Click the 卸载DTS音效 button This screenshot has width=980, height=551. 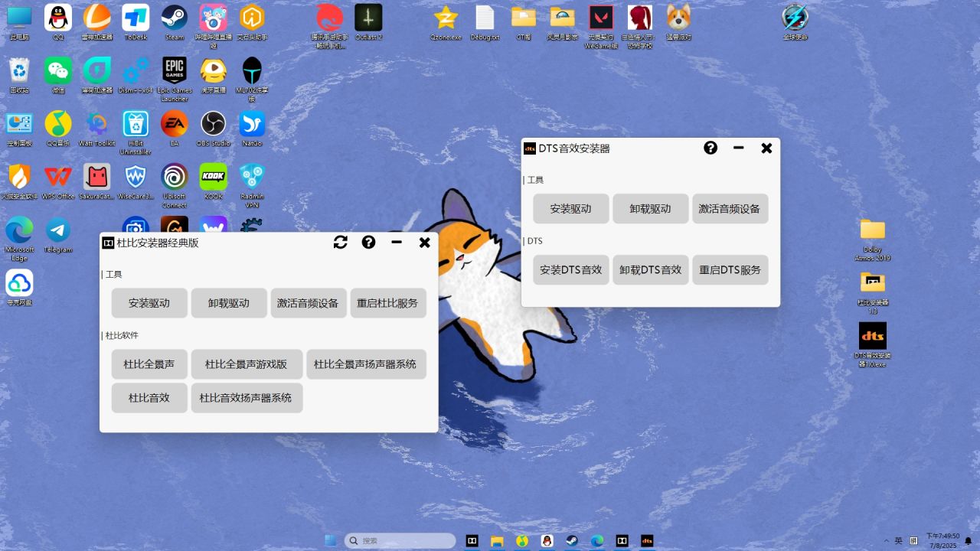[651, 270]
